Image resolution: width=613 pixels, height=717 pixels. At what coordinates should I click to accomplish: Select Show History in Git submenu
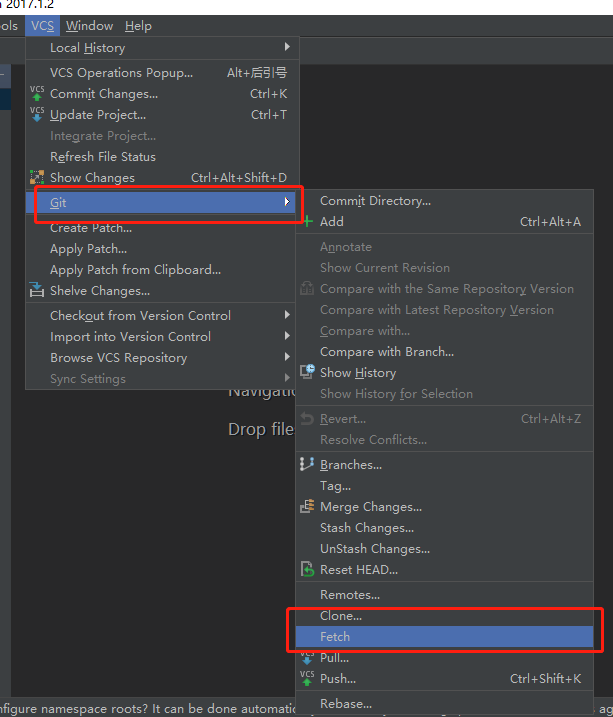pyautogui.click(x=444, y=373)
